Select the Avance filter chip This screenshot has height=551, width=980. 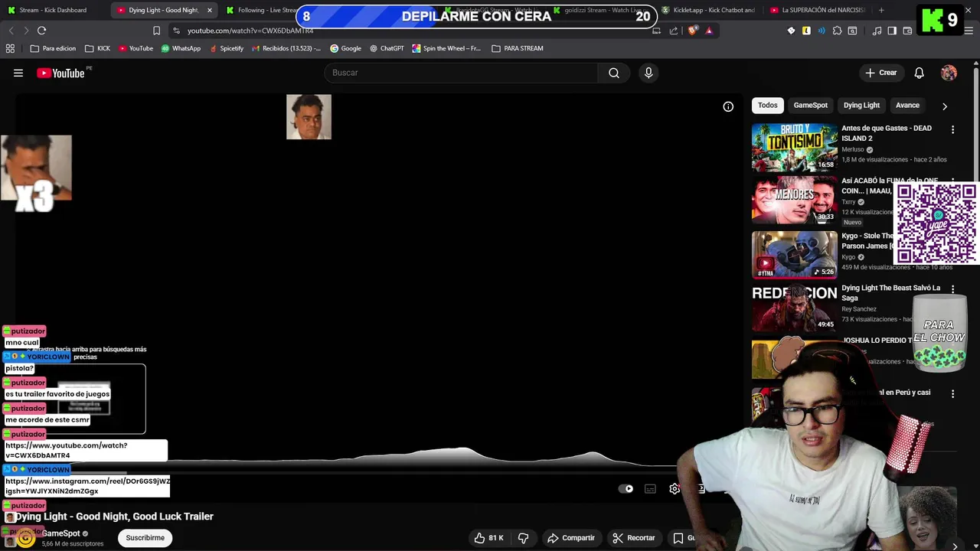907,106
